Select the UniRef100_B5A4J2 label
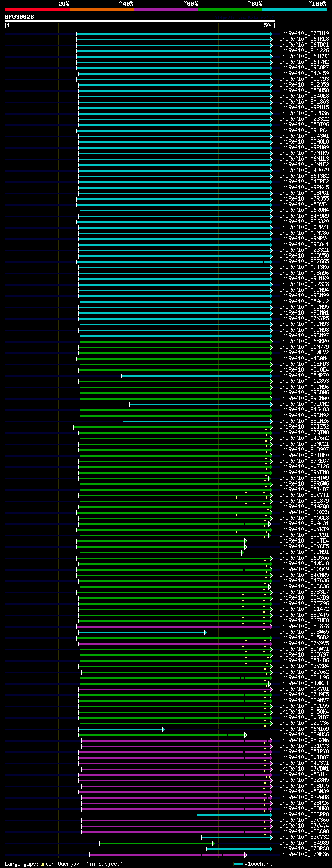 point(304,301)
